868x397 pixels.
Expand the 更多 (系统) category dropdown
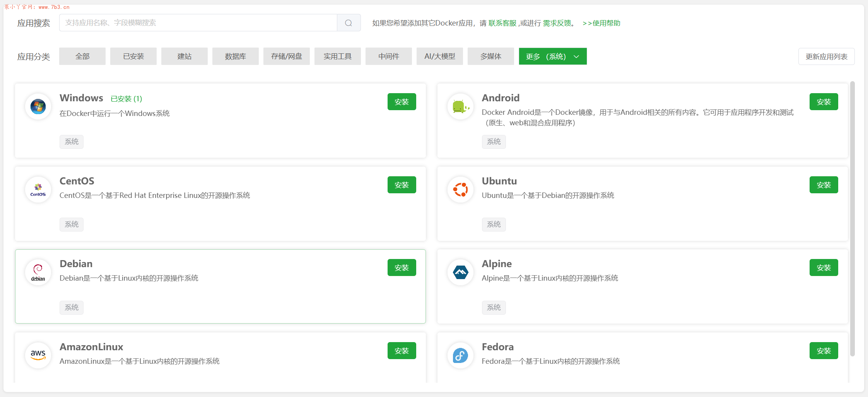(553, 56)
